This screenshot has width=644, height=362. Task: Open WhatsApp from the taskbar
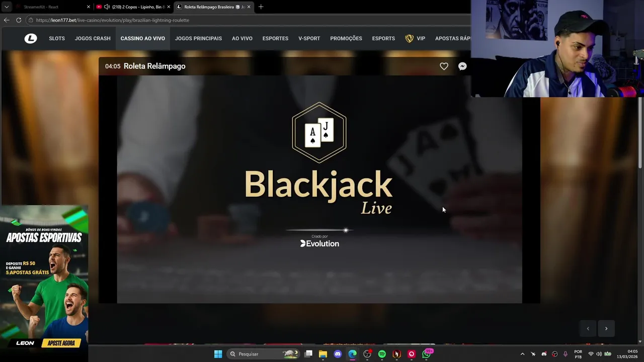[x=427, y=354]
